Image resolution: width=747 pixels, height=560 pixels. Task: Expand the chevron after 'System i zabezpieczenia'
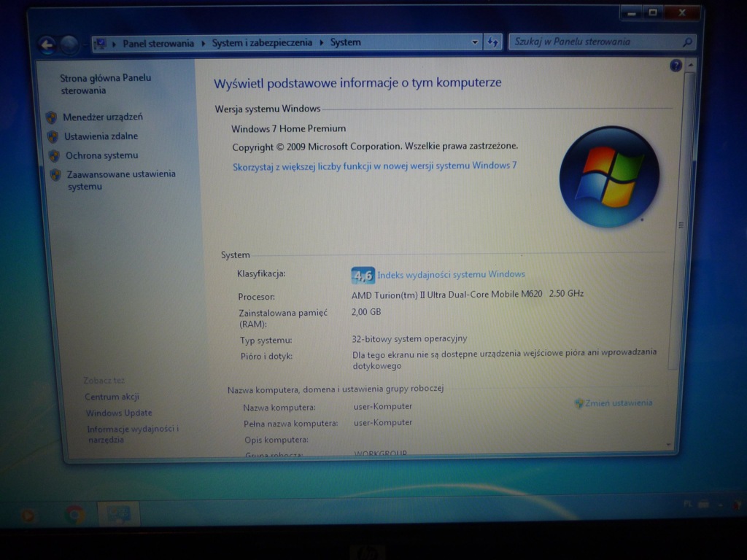[321, 43]
